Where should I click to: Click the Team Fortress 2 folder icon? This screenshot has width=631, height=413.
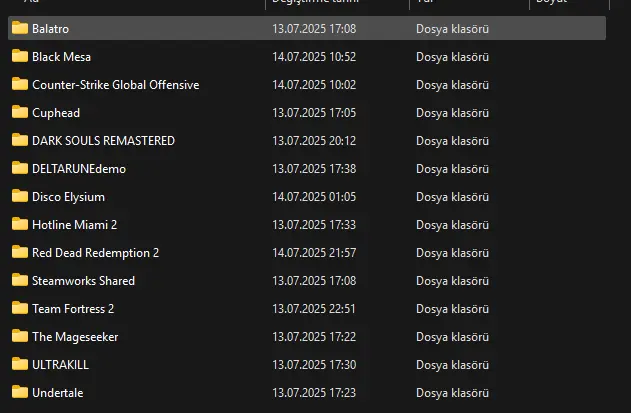click(20, 308)
